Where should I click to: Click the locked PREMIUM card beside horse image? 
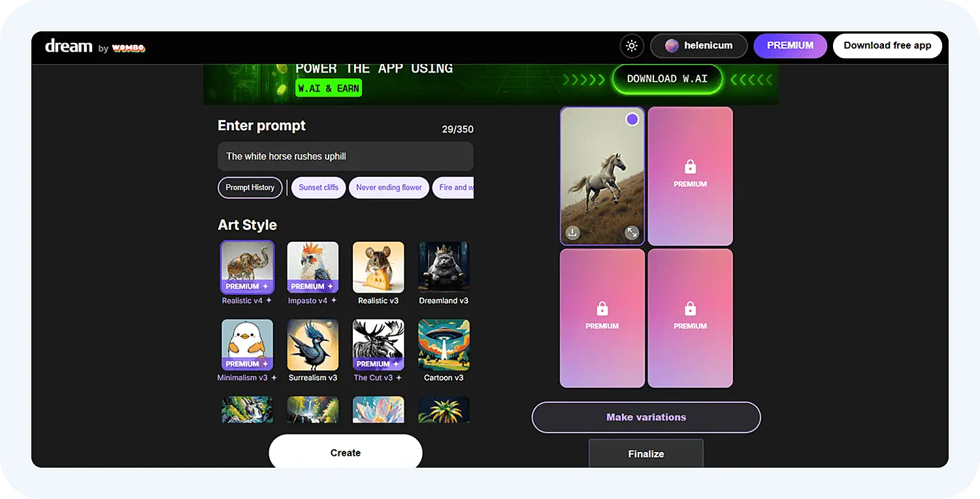click(x=691, y=176)
